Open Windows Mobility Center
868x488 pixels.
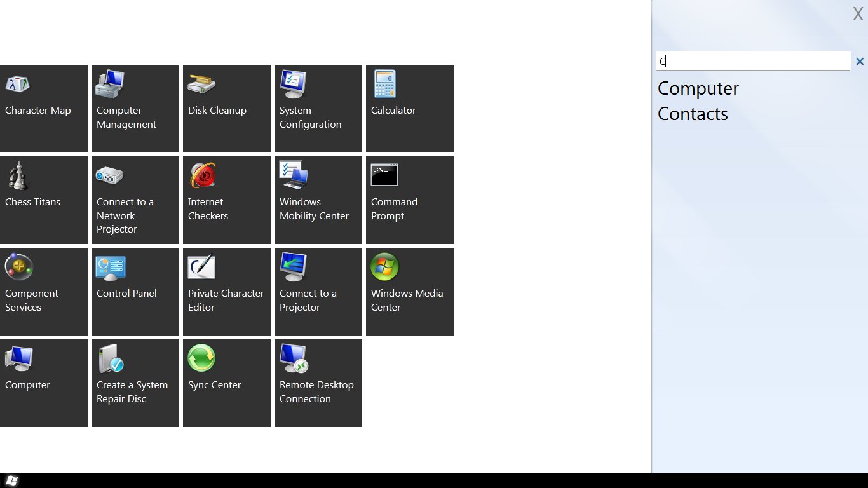pyautogui.click(x=318, y=200)
